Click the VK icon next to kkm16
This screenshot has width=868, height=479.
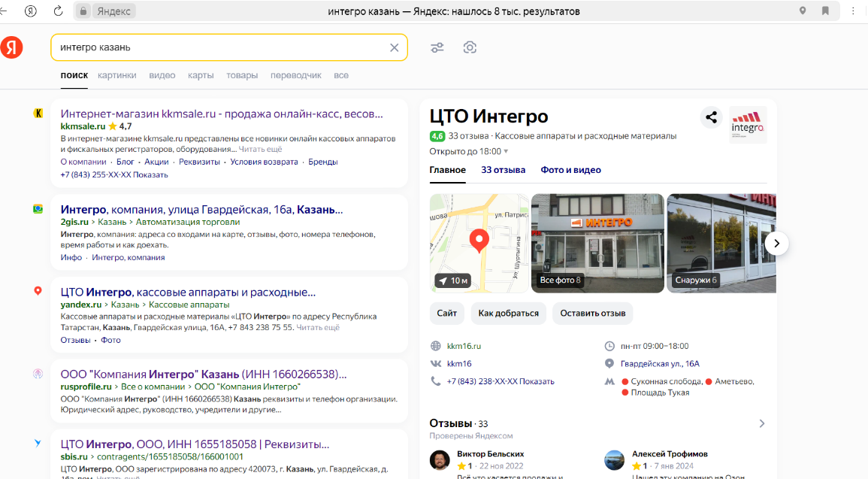(436, 364)
